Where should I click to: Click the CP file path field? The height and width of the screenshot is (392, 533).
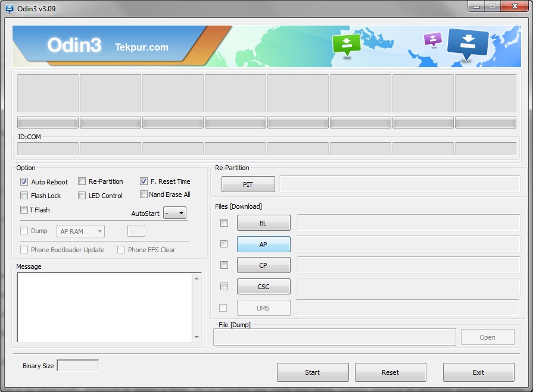click(x=409, y=265)
